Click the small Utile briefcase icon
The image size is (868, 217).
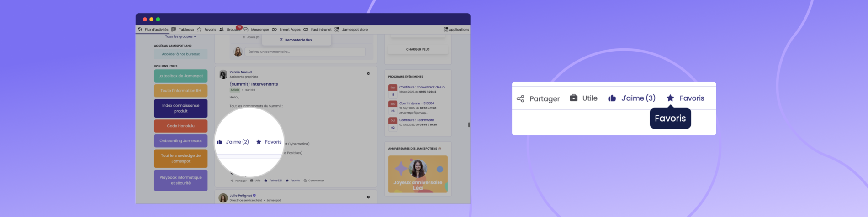[252, 181]
